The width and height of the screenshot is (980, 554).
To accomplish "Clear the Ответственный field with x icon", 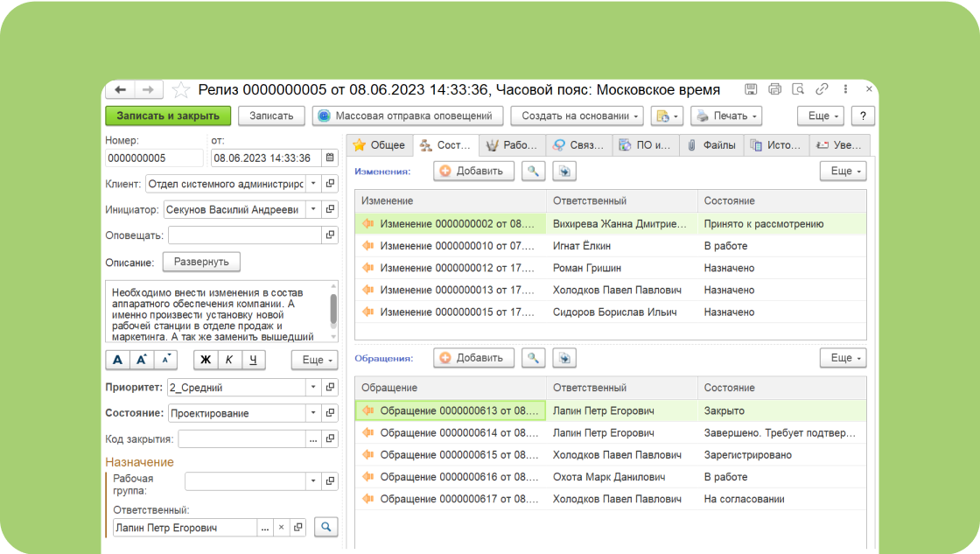I will coord(281,527).
